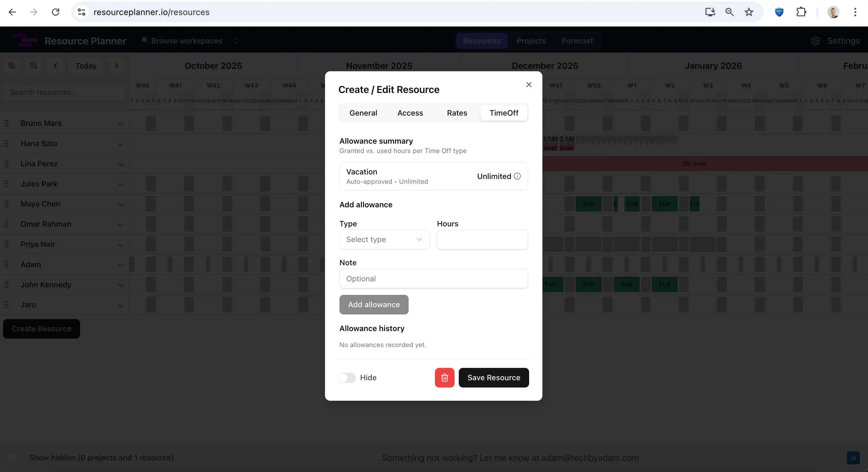Image resolution: width=868 pixels, height=472 pixels.
Task: Open Settings gear icon
Action: point(815,41)
